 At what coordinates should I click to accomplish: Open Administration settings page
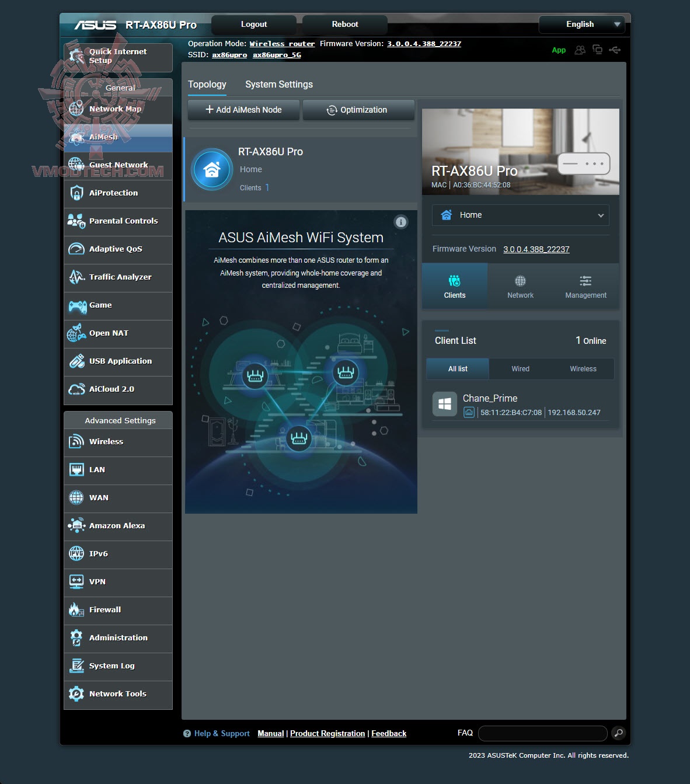pyautogui.click(x=118, y=638)
